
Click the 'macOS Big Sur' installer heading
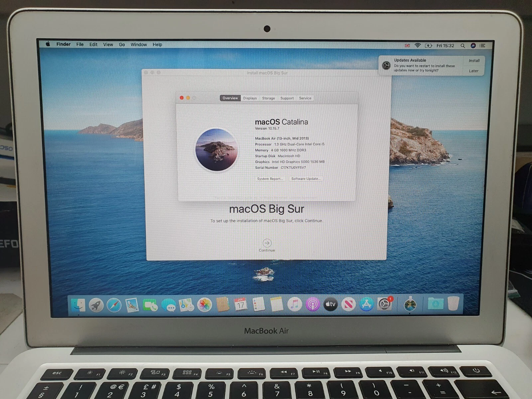pos(267,209)
